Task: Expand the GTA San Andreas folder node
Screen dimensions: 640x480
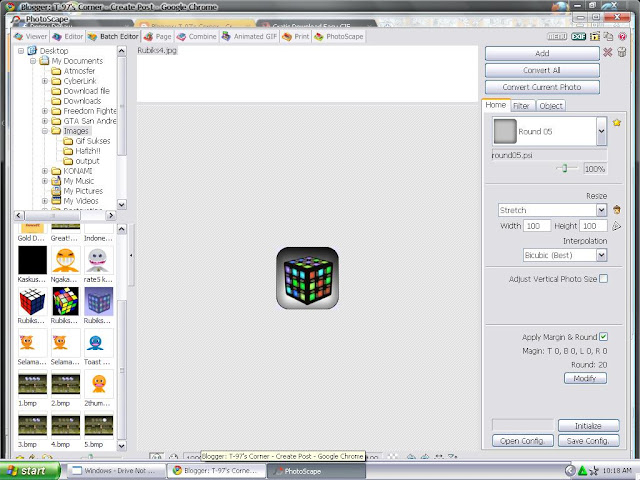Action: 45,121
